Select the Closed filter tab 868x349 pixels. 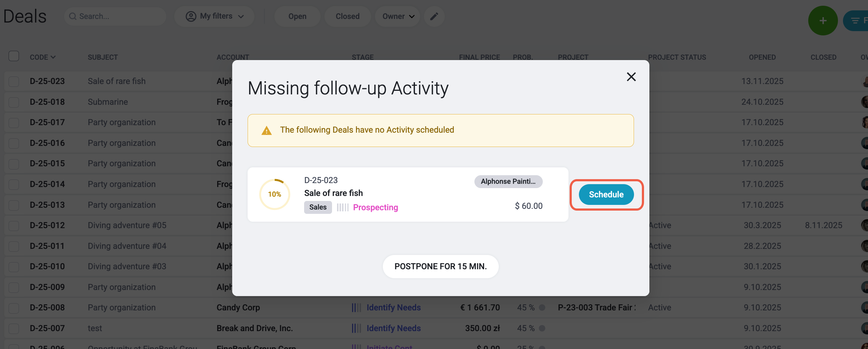[347, 16]
